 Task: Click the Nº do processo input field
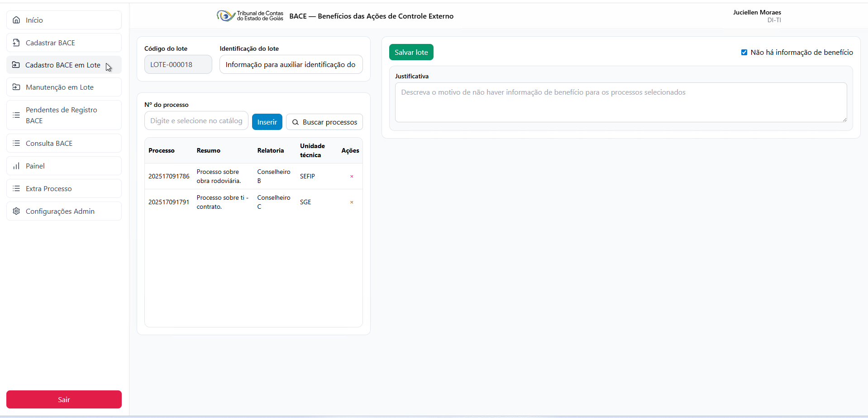coord(196,121)
